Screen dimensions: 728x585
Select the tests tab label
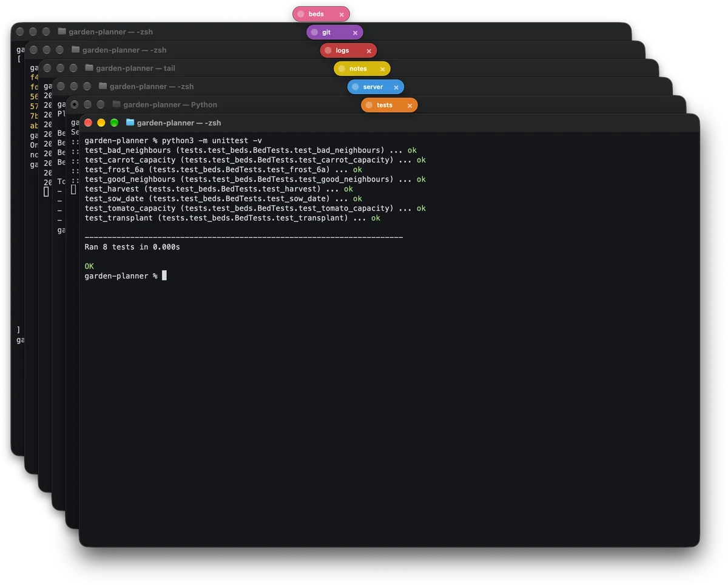[385, 105]
